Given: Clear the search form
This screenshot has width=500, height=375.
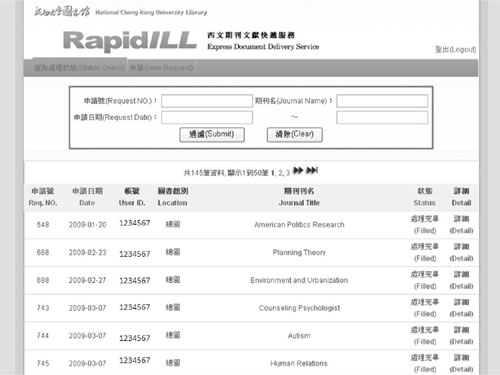Looking at the screenshot, I should [295, 135].
